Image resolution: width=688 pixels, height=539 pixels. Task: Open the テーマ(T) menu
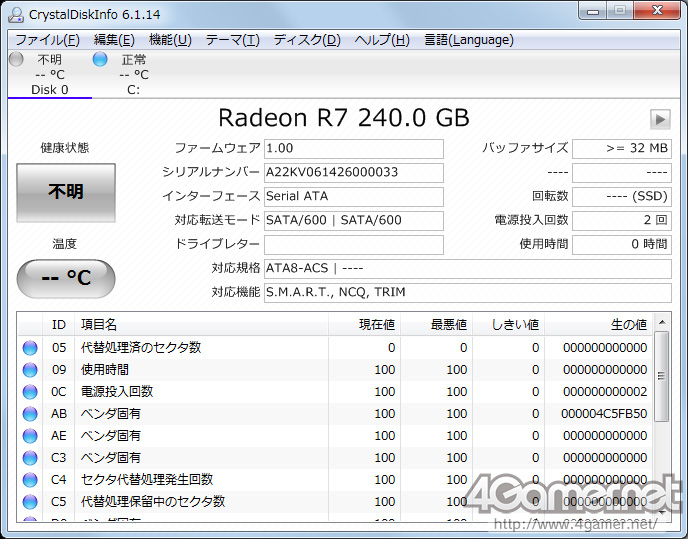tap(232, 40)
